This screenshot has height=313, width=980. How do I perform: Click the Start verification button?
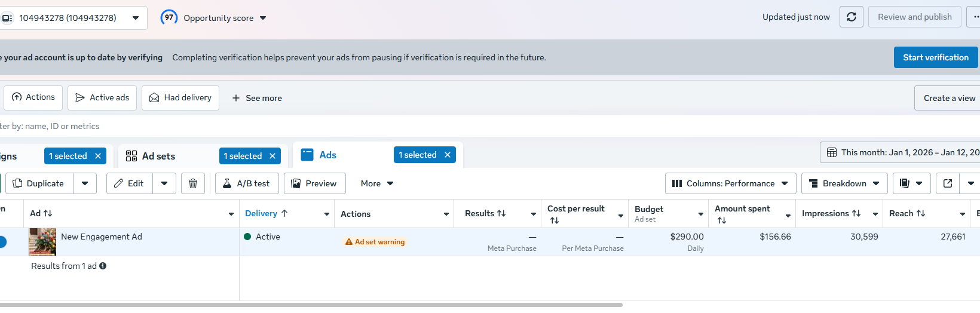coord(935,57)
